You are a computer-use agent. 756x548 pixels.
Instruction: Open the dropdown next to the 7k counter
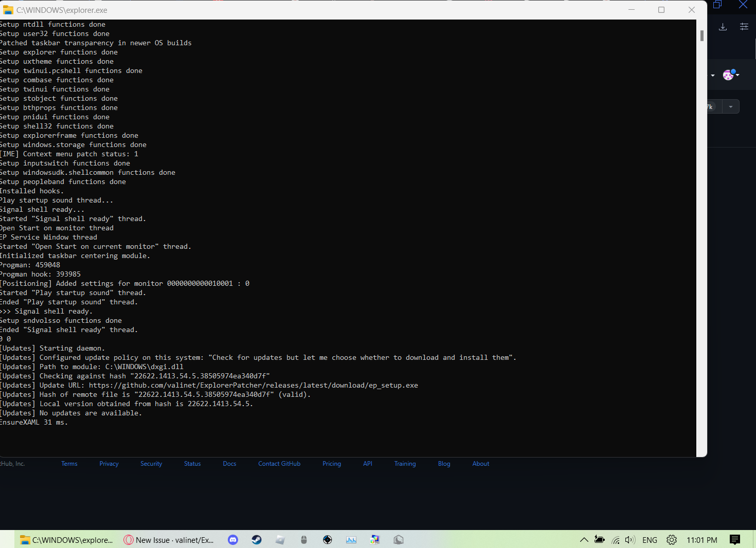point(731,106)
